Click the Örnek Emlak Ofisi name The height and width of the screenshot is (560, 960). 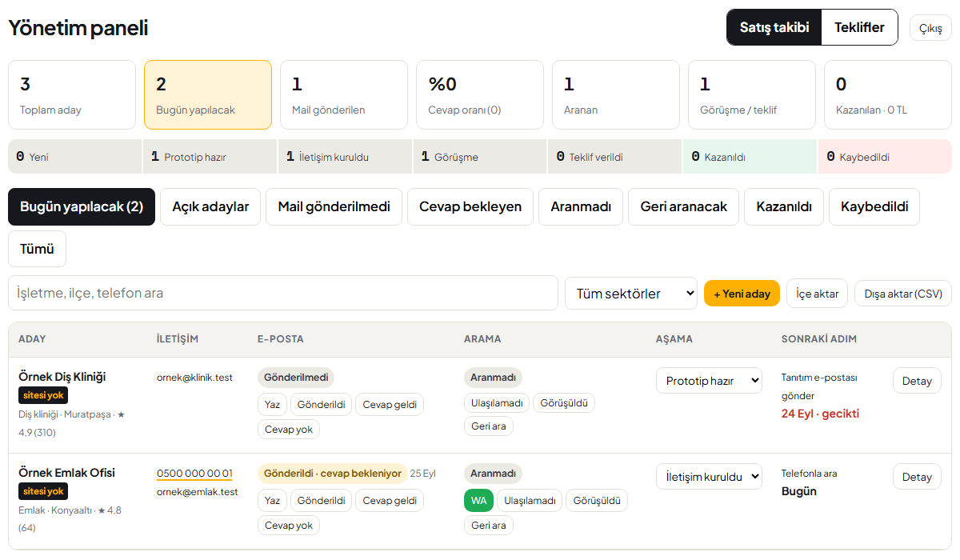click(x=66, y=473)
